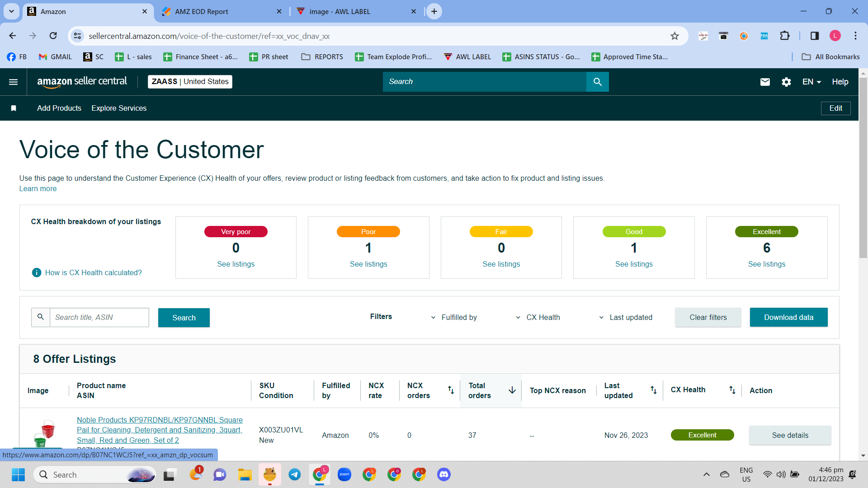Click the Windows taskbar Search box
Screen dimensions: 868x488
95,474
